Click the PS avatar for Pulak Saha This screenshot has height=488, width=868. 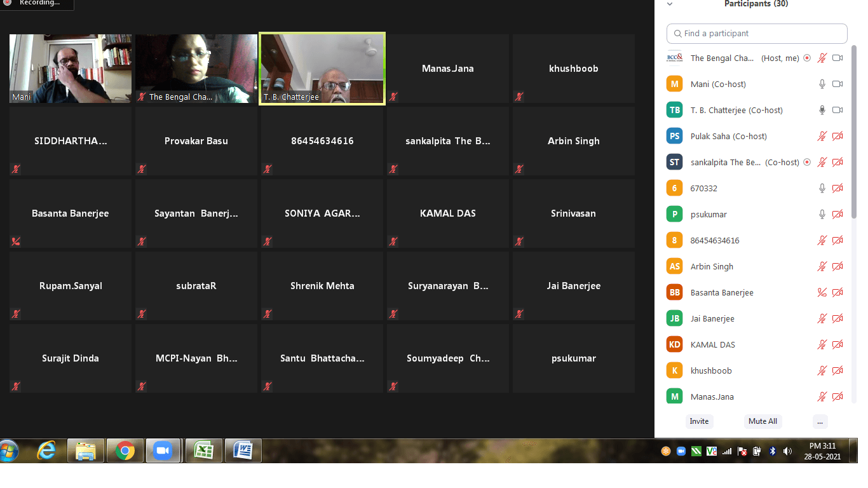674,136
